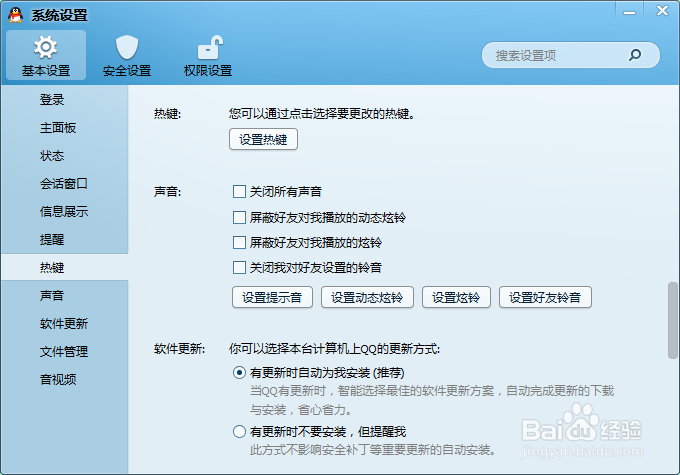Image resolution: width=680 pixels, height=475 pixels.
Task: Check 屏蔽好友对我播放的炫铃 checkbox
Action: point(239,242)
